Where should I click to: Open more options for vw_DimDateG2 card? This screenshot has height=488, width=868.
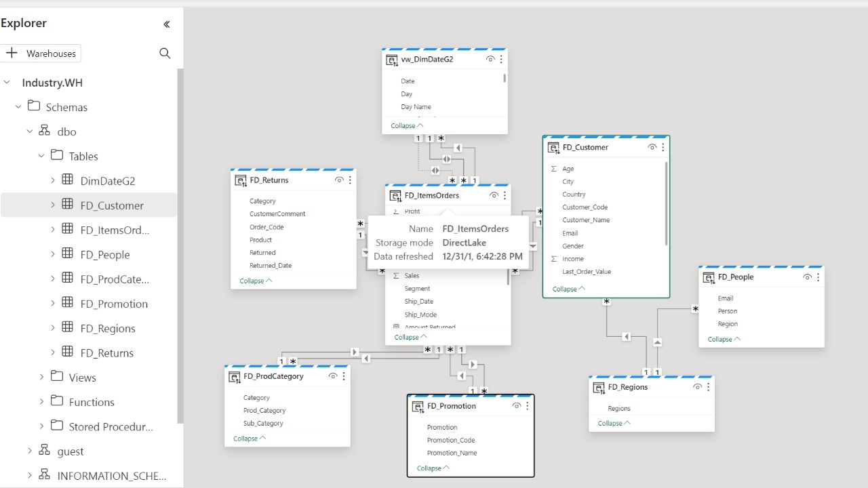coord(501,60)
